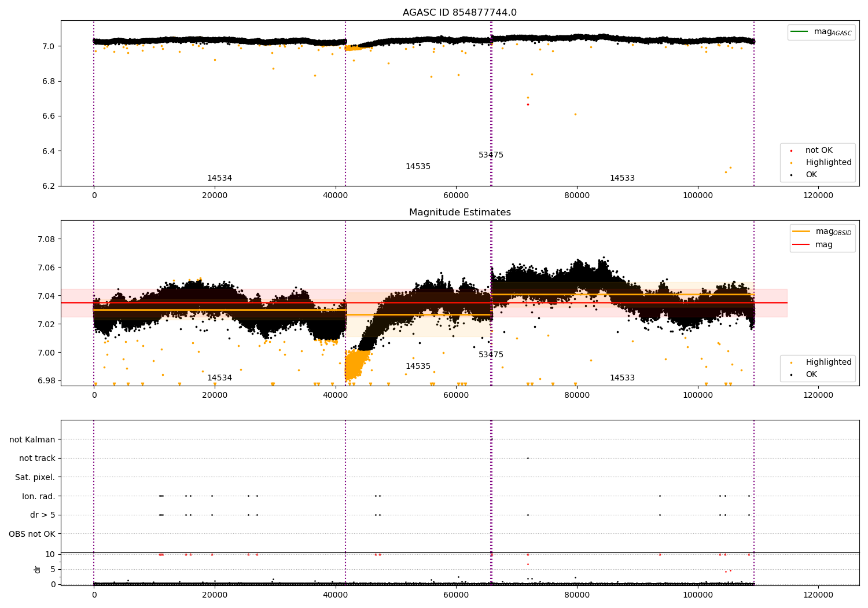This screenshot has height=608, width=868.
Task: Click the '80000' x-tick under the middle plot
Action: [x=577, y=395]
